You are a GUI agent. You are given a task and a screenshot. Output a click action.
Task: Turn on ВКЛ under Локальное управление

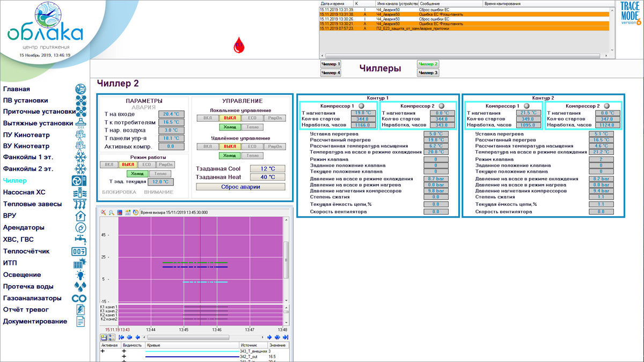point(207,118)
